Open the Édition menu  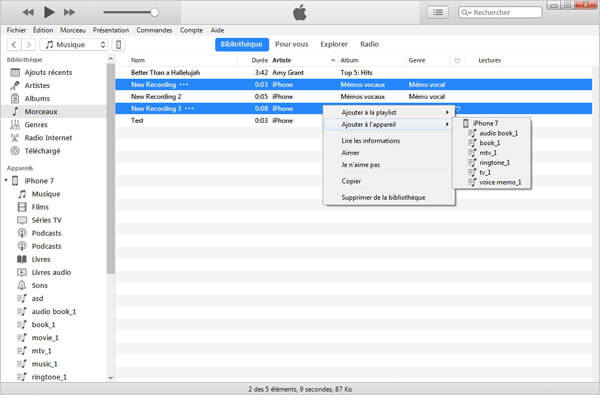pos(43,30)
